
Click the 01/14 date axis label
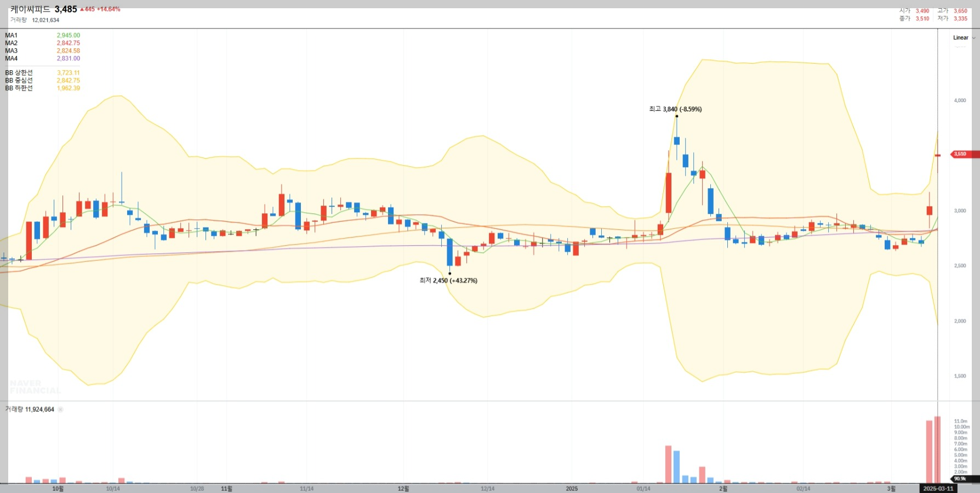[643, 489]
